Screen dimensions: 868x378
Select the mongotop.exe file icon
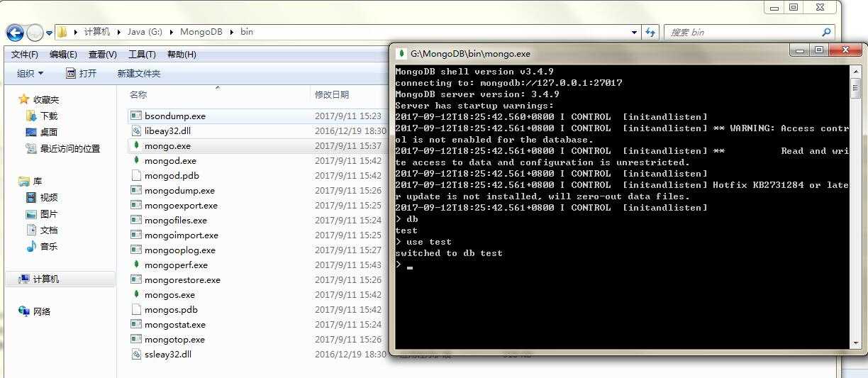coord(137,339)
